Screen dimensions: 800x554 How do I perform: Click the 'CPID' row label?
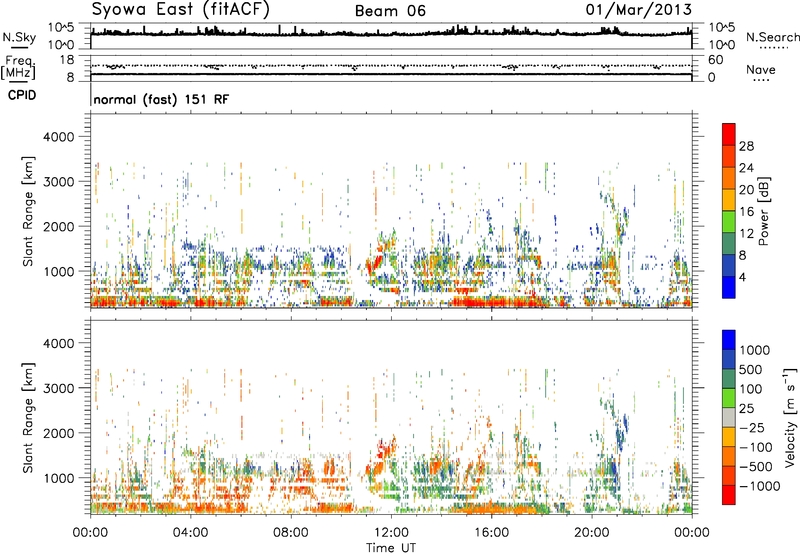[22, 95]
